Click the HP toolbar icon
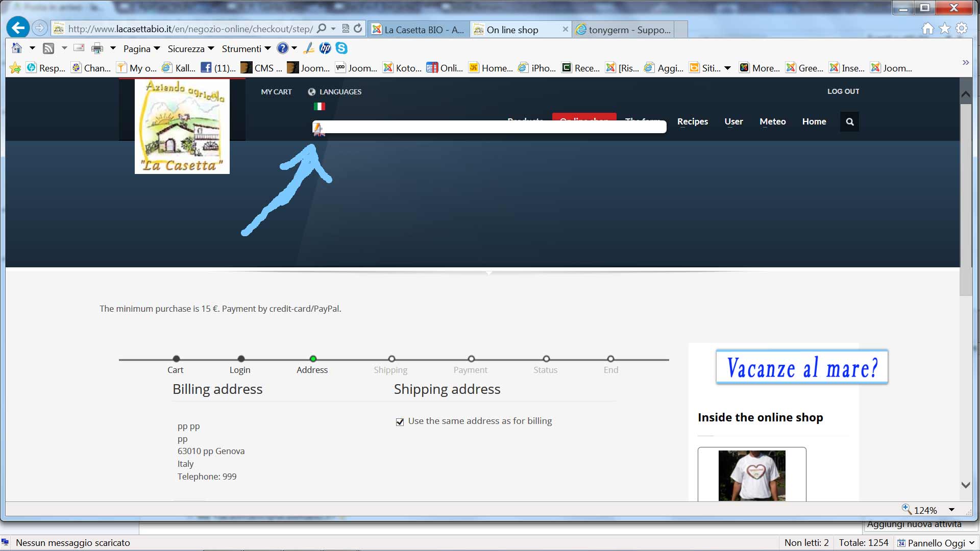 (x=325, y=48)
